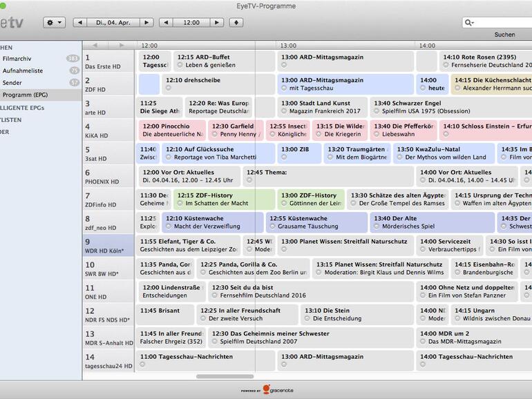532x399 pixels.
Task: Select channel 14 tagesschau24 HD
Action: (x=108, y=361)
